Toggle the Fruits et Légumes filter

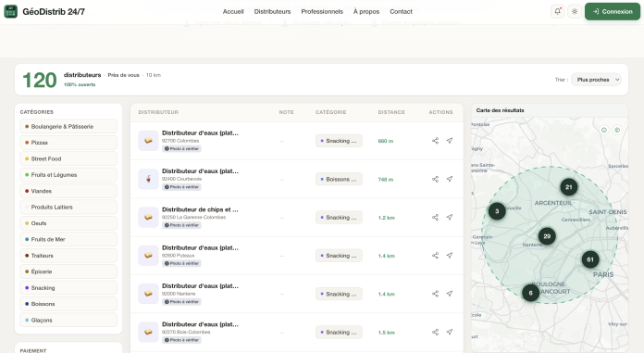[68, 175]
